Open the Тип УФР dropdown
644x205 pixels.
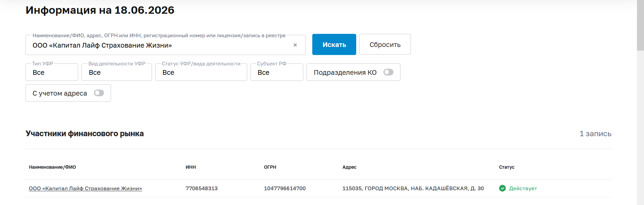[x=52, y=72]
